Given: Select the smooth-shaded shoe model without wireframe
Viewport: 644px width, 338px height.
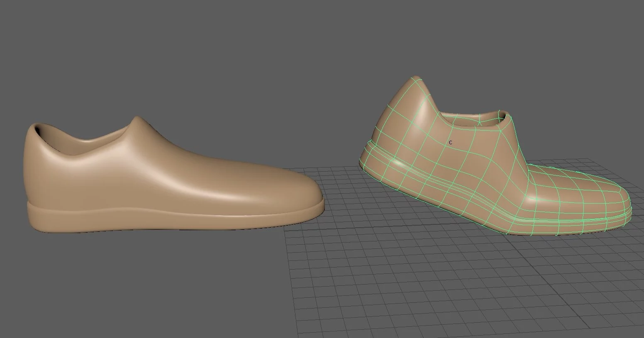Looking at the screenshot, I should pyautogui.click(x=174, y=174).
